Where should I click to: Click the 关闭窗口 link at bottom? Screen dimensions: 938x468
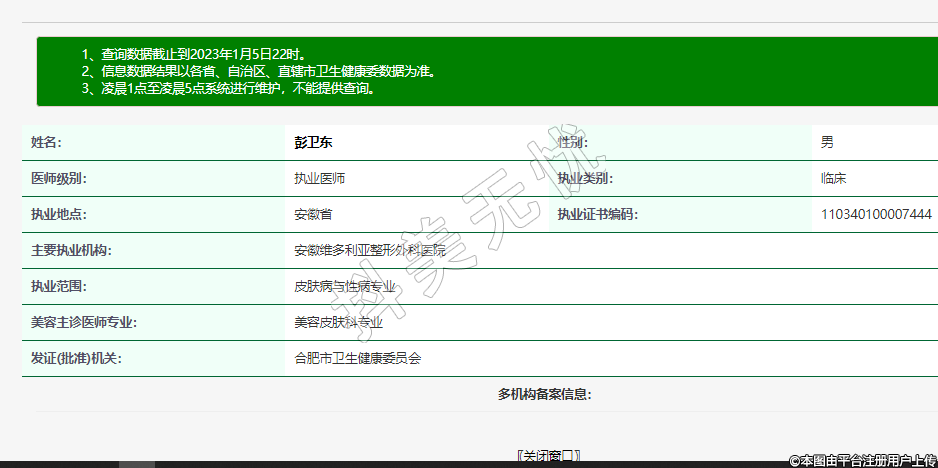click(x=548, y=455)
